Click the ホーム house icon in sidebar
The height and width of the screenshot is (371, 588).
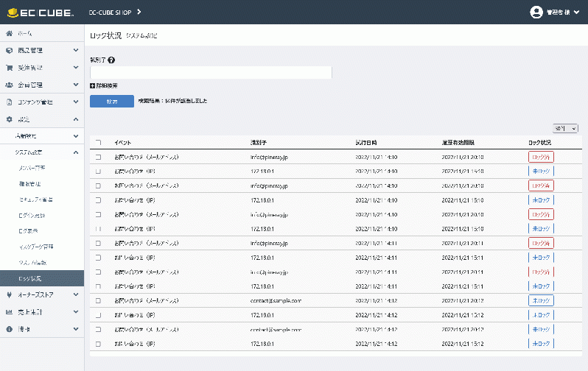pyautogui.click(x=10, y=33)
